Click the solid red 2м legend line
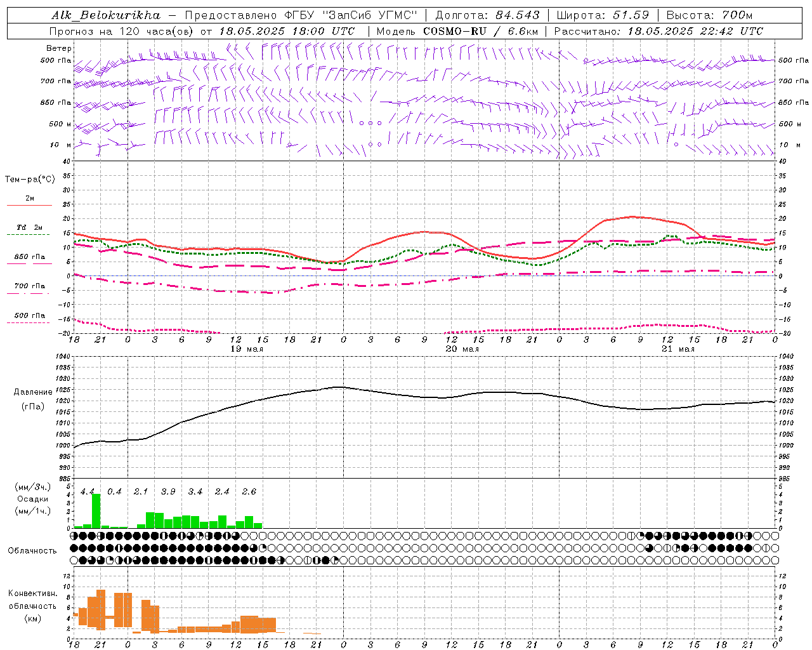This screenshot has width=812, height=650. pos(29,205)
